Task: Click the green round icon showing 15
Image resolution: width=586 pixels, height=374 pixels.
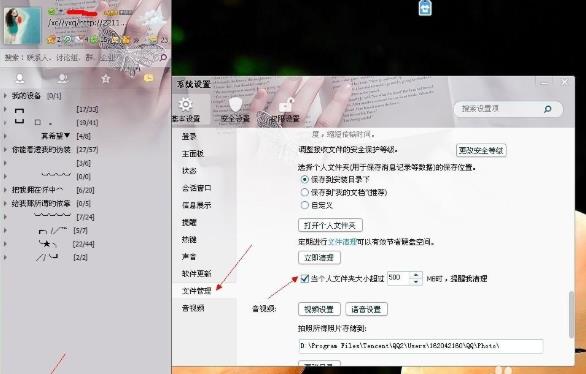Action: click(x=95, y=39)
